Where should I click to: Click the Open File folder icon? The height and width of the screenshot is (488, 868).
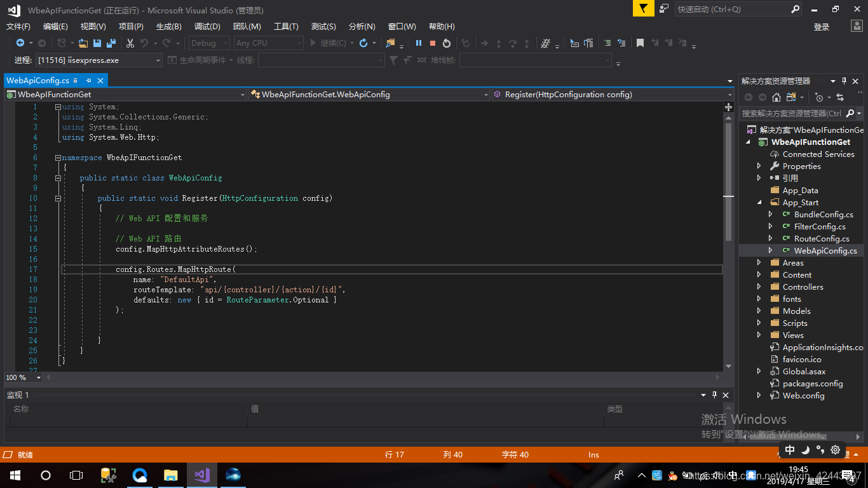pyautogui.click(x=84, y=43)
